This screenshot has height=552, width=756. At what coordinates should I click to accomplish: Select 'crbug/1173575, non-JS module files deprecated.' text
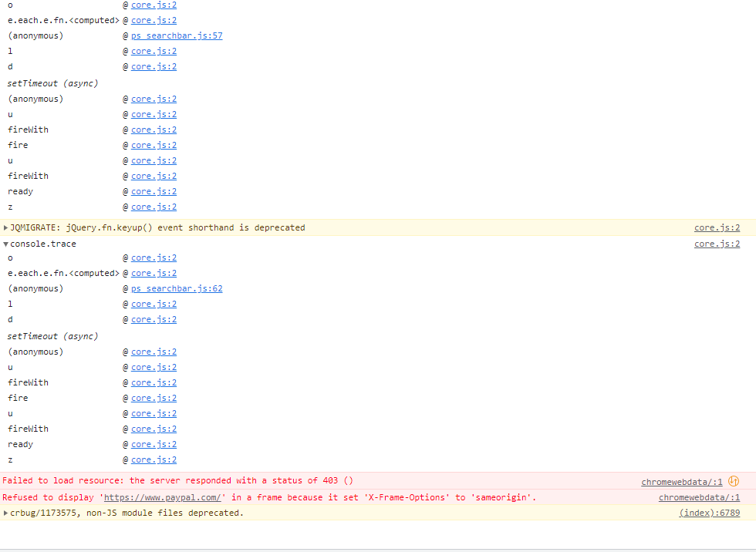(127, 513)
